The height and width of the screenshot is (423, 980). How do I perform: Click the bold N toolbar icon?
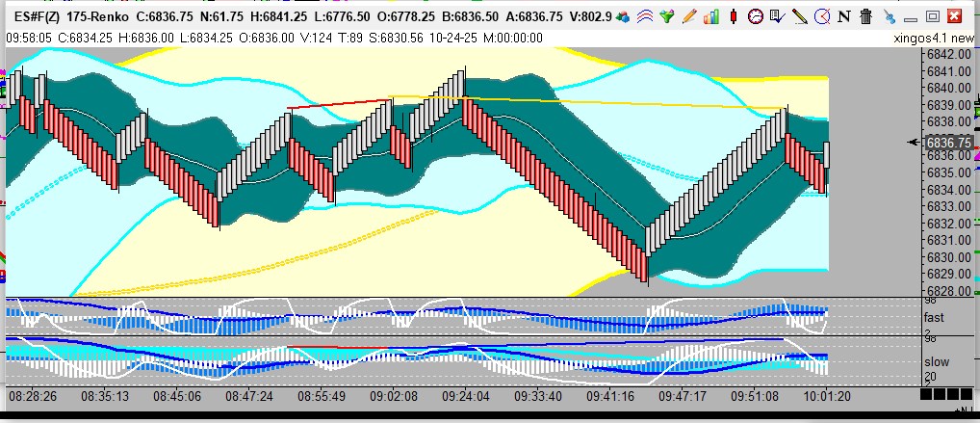(x=843, y=16)
